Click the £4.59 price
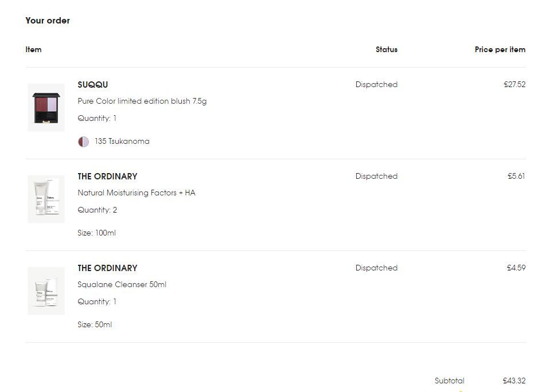 [x=516, y=268]
